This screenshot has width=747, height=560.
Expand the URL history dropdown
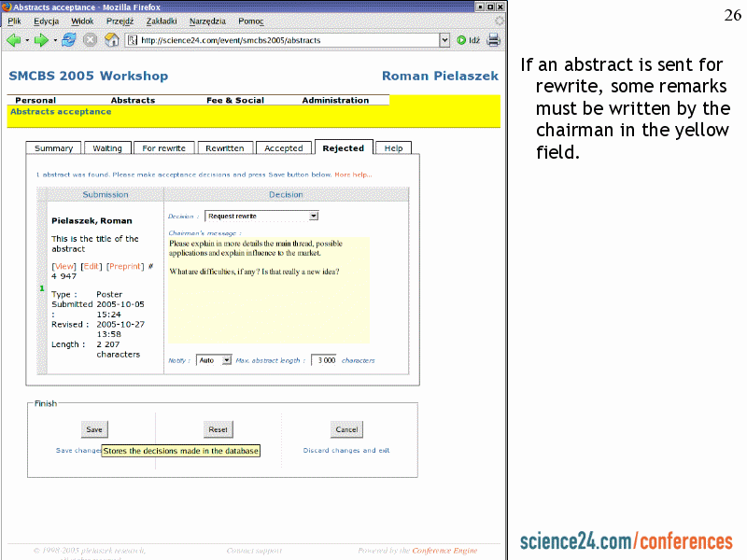click(x=444, y=40)
